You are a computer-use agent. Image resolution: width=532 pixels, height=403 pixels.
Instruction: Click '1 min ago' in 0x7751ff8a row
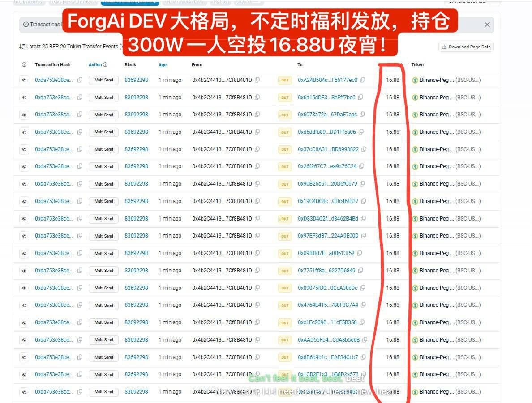point(170,271)
